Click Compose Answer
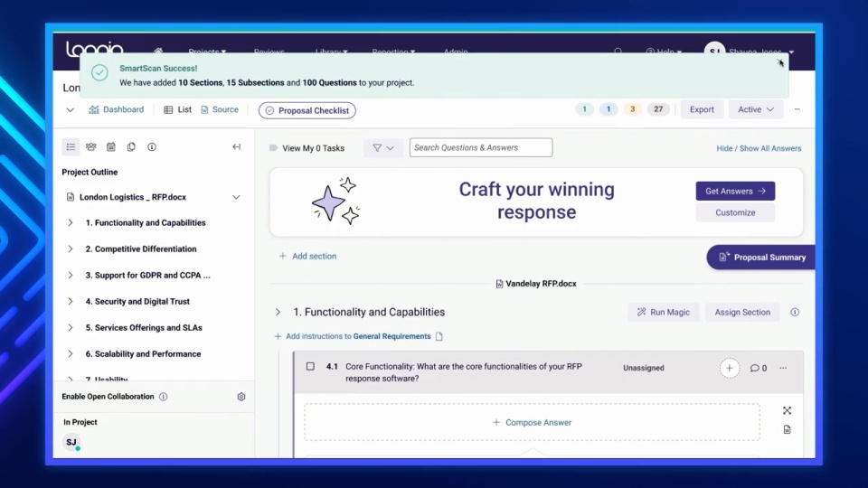Image resolution: width=868 pixels, height=488 pixels. pos(532,422)
